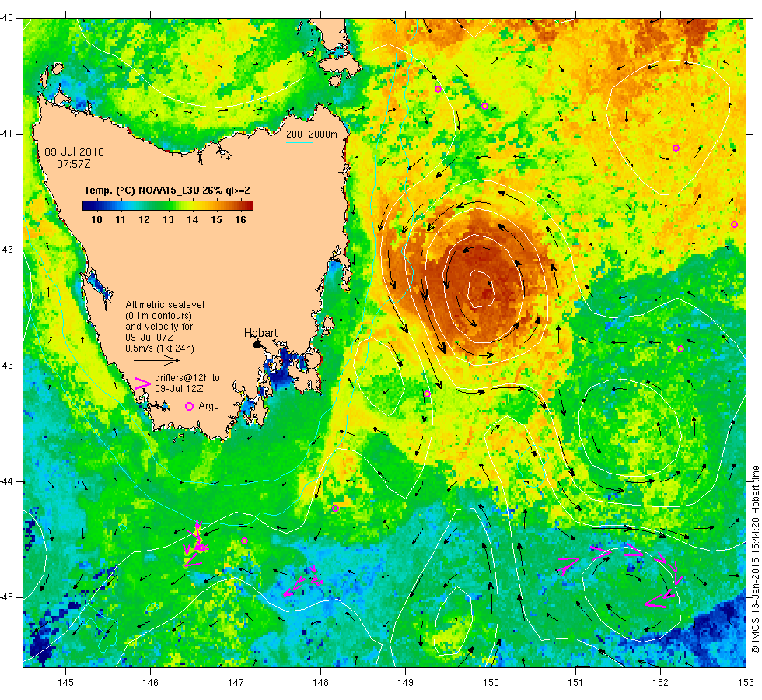Click the pair of magenta drifter arrowheads near 152E, 45S
This screenshot has width=762, height=700.
click(x=658, y=599)
